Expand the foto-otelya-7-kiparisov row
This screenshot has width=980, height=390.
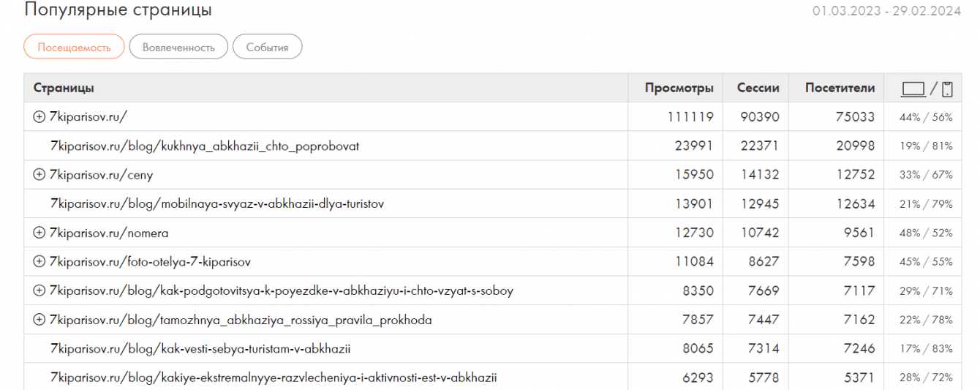point(39,262)
